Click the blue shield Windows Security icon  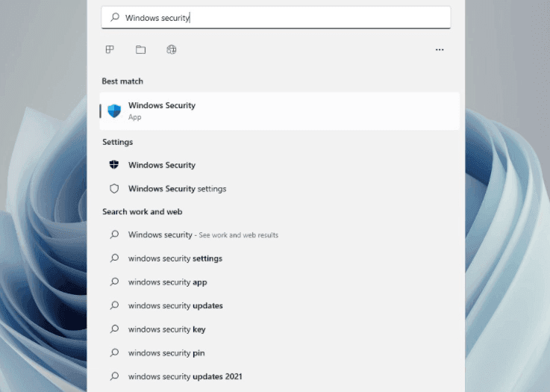click(114, 111)
